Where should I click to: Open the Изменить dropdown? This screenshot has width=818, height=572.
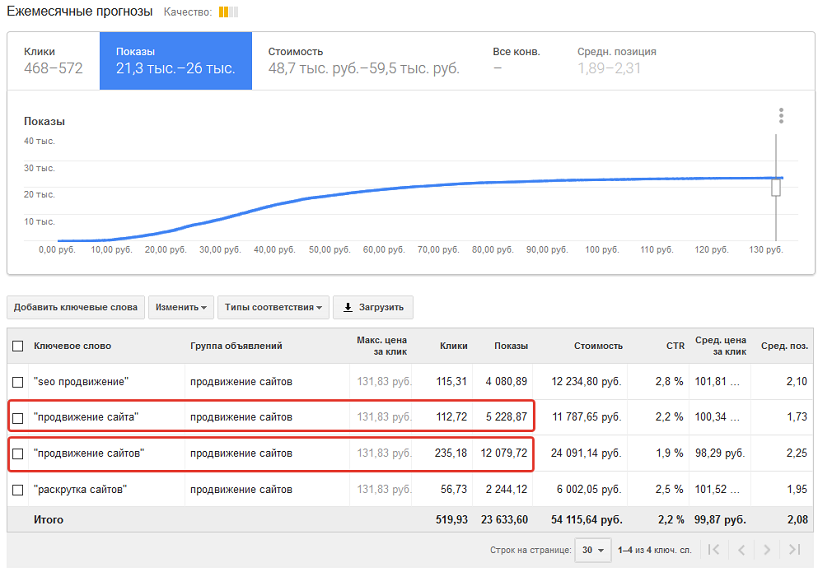[181, 307]
